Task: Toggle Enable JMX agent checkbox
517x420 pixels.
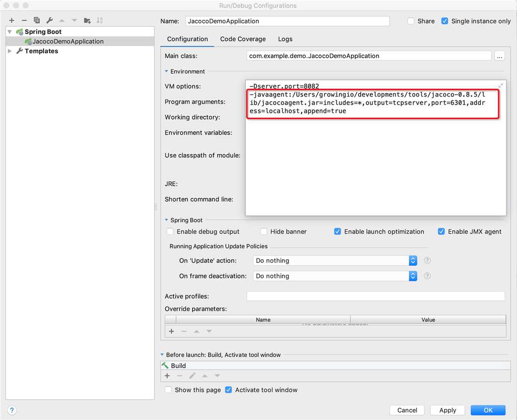Action: (x=441, y=231)
